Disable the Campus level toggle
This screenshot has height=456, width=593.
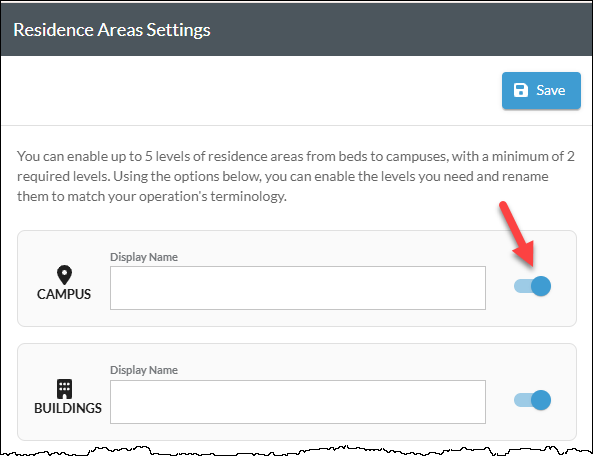click(x=532, y=286)
